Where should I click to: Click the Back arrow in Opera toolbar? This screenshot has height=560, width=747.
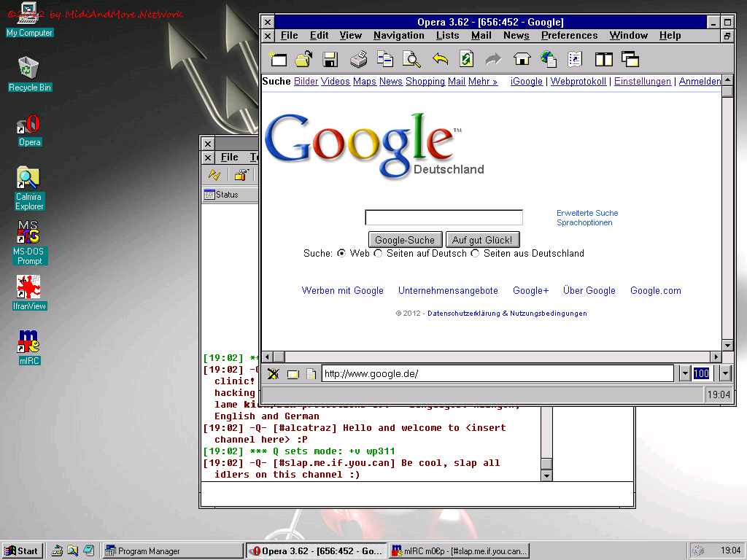click(x=440, y=59)
